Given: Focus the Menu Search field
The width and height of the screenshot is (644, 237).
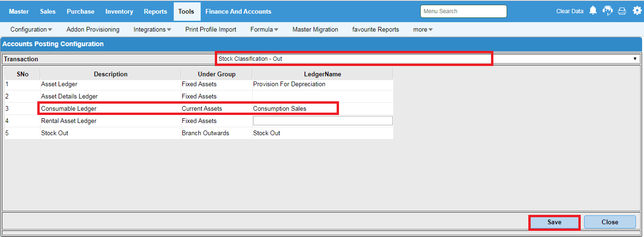Looking at the screenshot, I should pyautogui.click(x=464, y=11).
